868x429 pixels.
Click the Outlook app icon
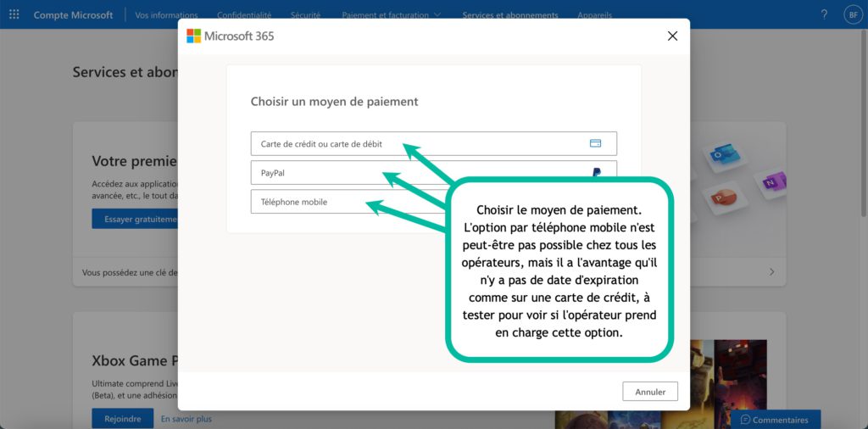click(x=721, y=154)
